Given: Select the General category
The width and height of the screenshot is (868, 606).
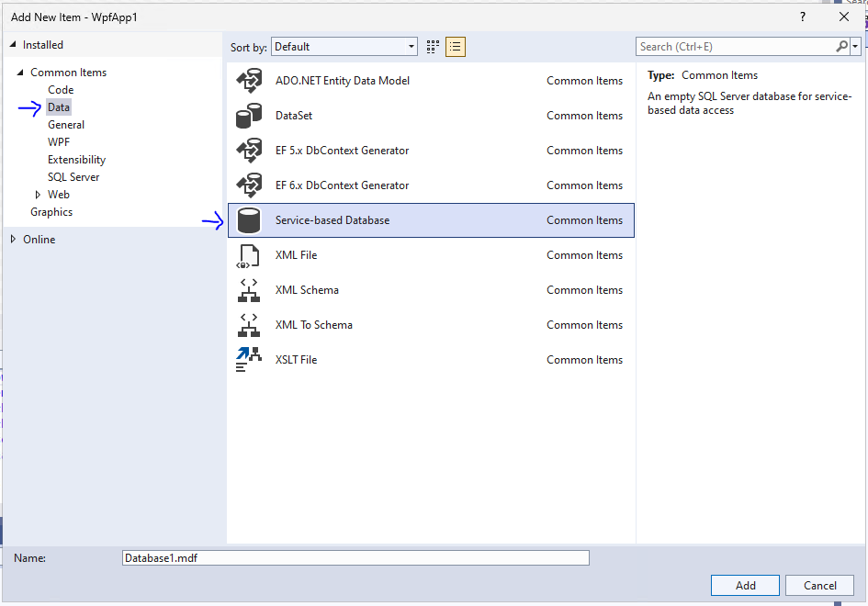Looking at the screenshot, I should point(66,125).
